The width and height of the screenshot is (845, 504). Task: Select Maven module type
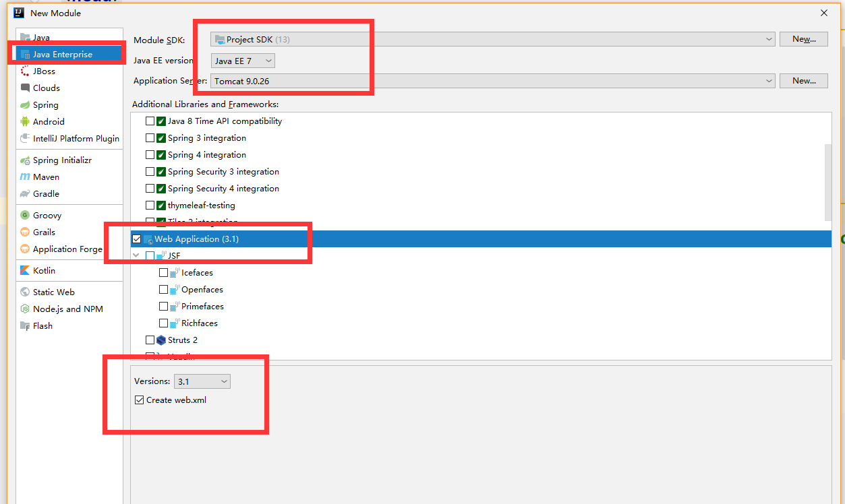tap(69, 177)
